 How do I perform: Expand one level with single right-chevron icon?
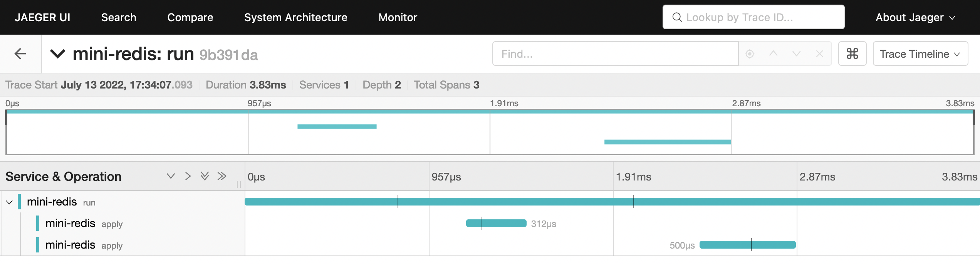[188, 176]
